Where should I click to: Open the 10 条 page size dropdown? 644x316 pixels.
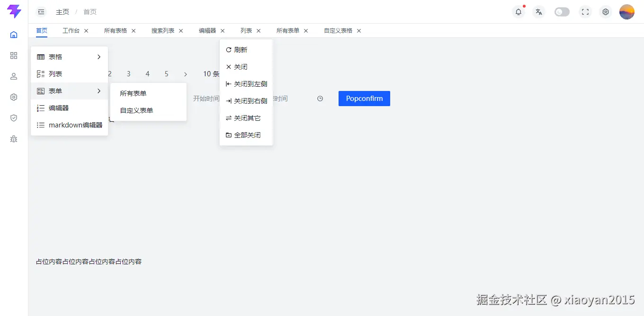coord(211,74)
